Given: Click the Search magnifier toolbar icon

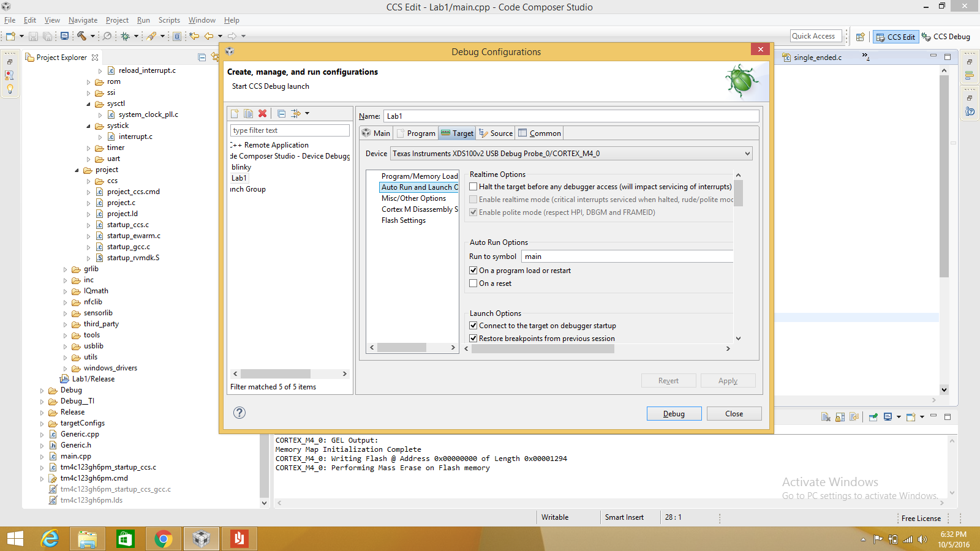Looking at the screenshot, I should (107, 36).
